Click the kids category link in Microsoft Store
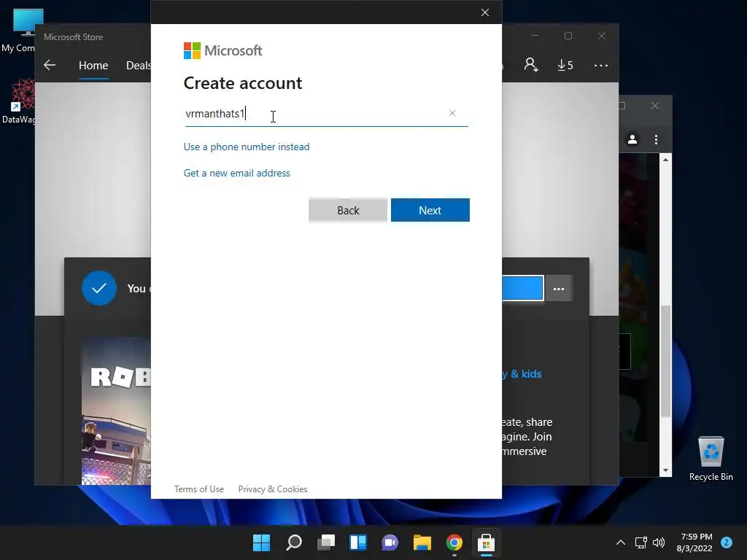The height and width of the screenshot is (560, 747). [x=522, y=374]
